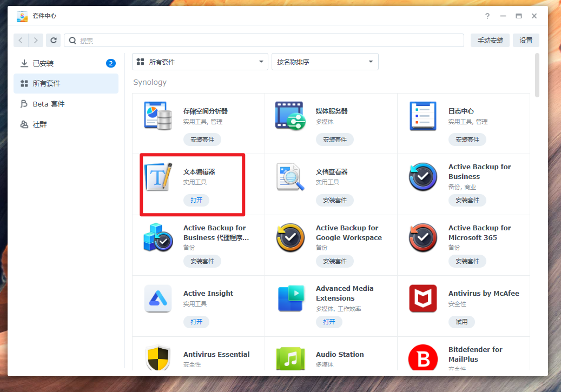
Task: Click the Audio Station music note icon
Action: pos(291,359)
